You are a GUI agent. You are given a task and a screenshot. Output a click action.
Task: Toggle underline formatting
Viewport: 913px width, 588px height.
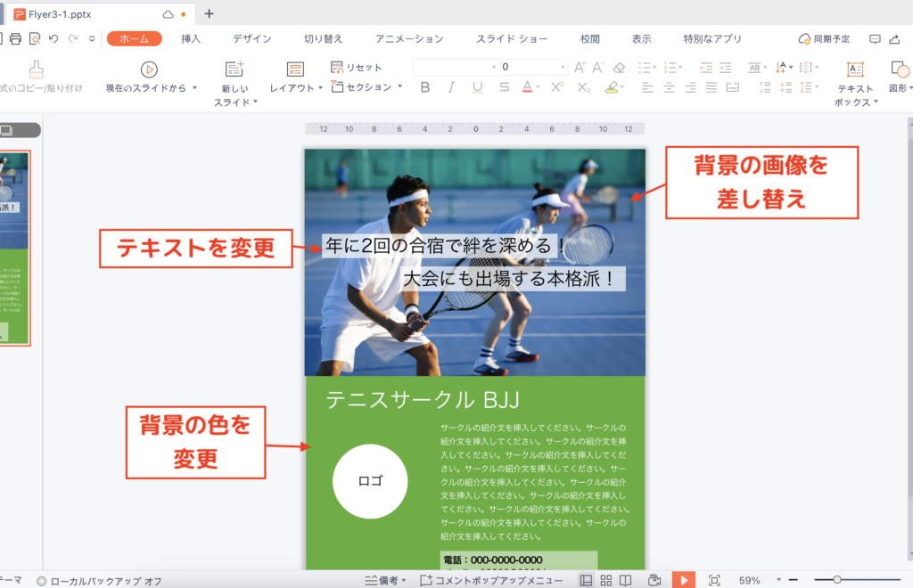477,86
